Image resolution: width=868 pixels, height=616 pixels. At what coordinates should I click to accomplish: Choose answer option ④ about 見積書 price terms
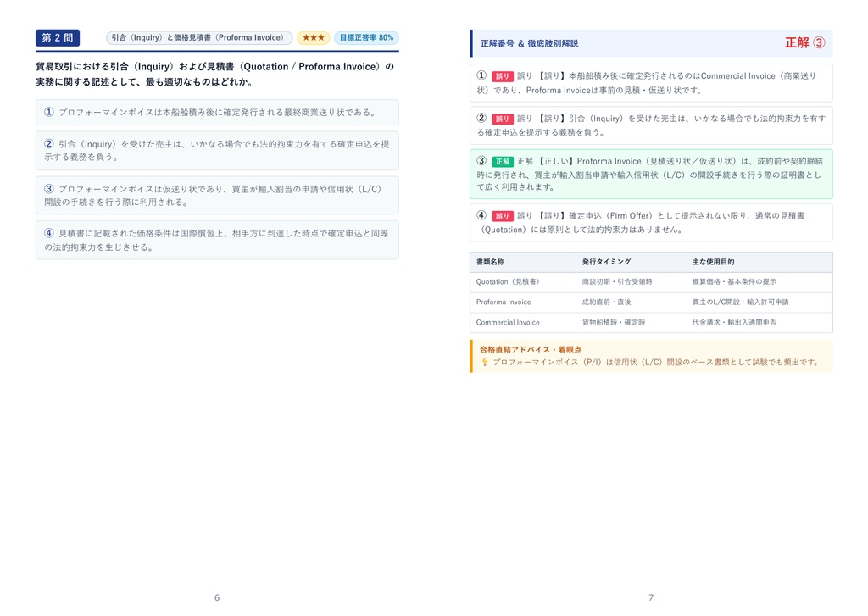click(x=217, y=240)
